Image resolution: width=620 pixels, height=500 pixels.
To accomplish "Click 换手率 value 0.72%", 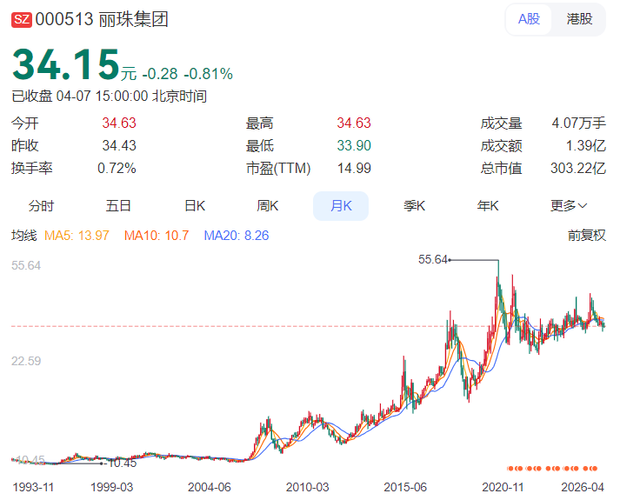I will [117, 168].
